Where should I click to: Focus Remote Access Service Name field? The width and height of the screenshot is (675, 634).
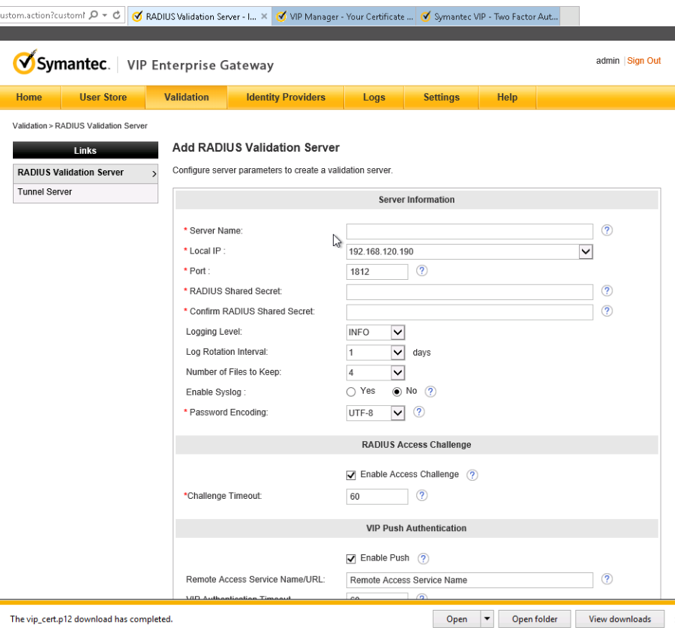469,580
